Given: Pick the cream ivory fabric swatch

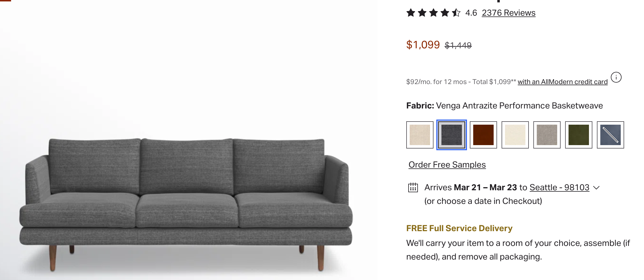Looking at the screenshot, I should pyautogui.click(x=515, y=135).
